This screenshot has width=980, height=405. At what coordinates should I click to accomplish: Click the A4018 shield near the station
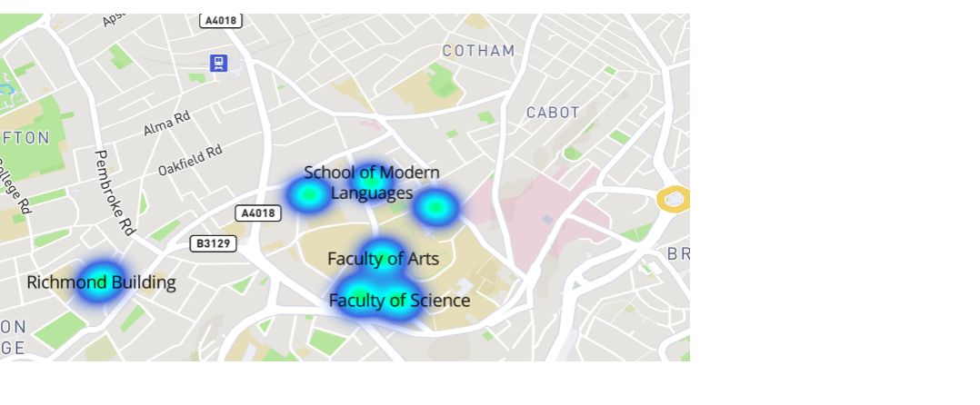click(221, 20)
